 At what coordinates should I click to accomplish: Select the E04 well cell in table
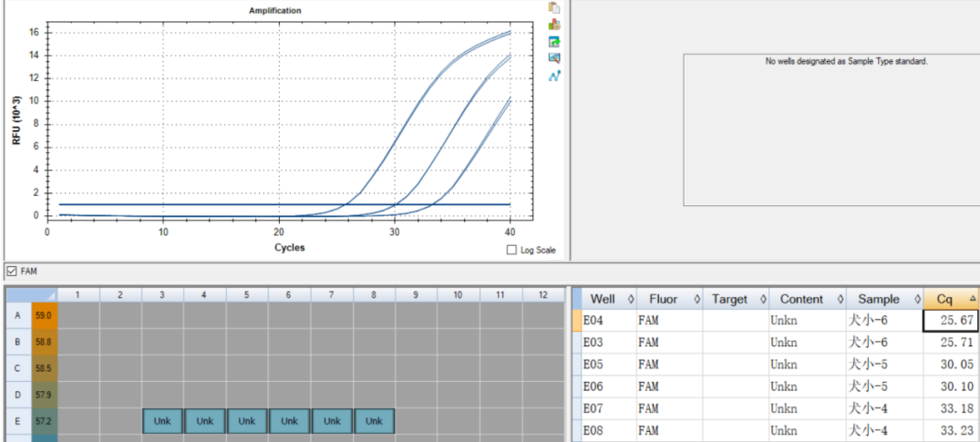pos(609,320)
